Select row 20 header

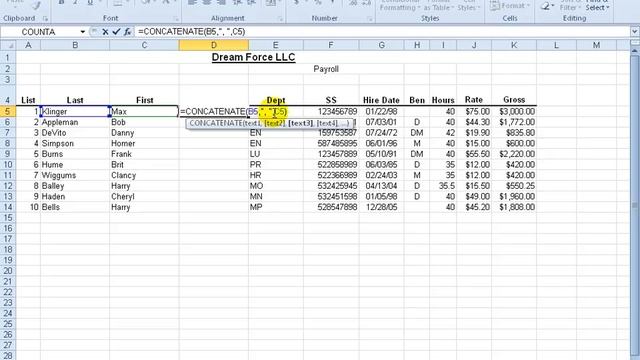8,271
